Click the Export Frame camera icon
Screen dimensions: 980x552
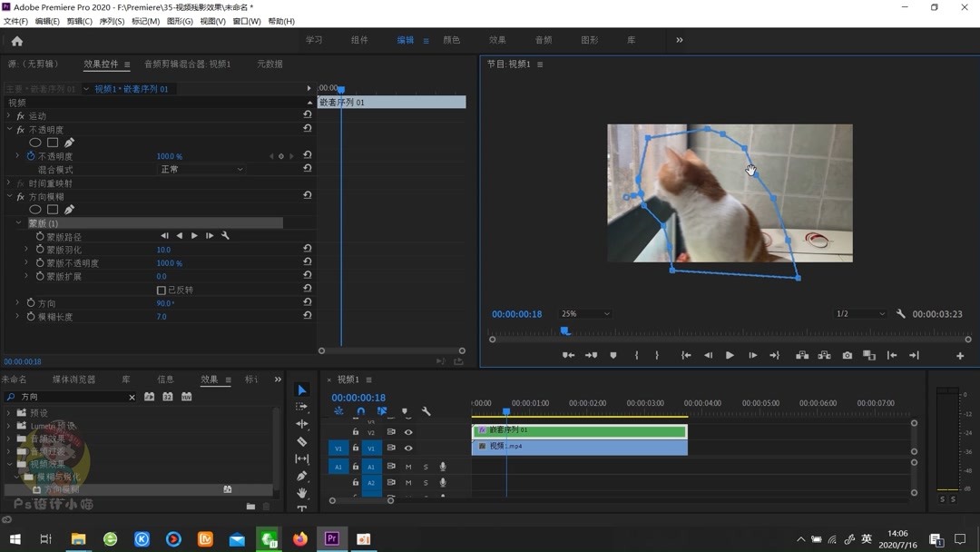click(847, 356)
